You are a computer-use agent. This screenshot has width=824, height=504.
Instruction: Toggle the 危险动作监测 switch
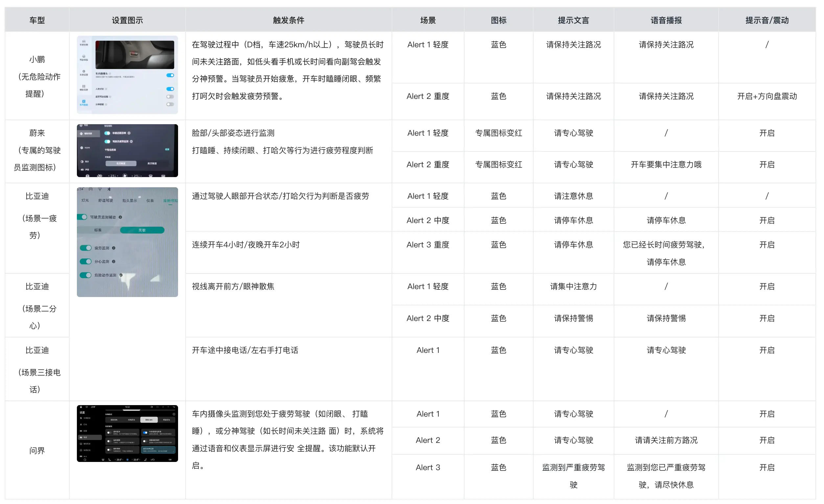[x=86, y=275]
